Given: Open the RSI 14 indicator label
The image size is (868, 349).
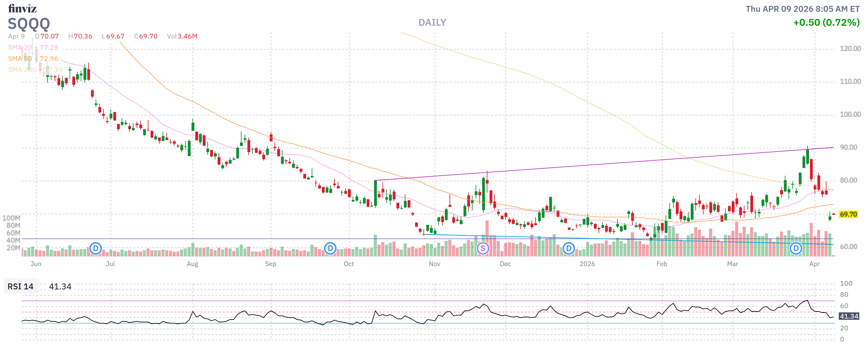Looking at the screenshot, I should [x=20, y=286].
